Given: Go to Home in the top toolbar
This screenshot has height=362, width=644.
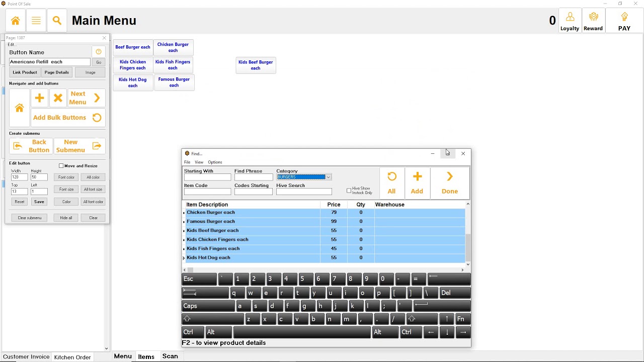Looking at the screenshot, I should [x=16, y=21].
